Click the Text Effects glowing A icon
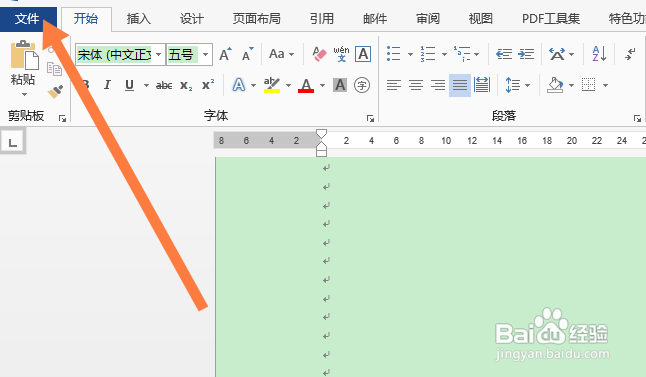This screenshot has height=377, width=646. coord(239,85)
